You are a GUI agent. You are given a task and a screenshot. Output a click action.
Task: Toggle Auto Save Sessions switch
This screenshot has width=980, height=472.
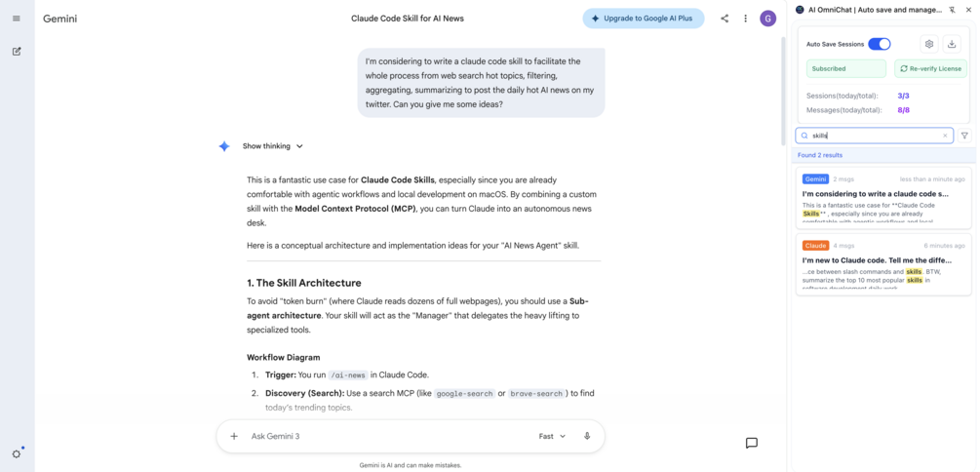point(880,44)
